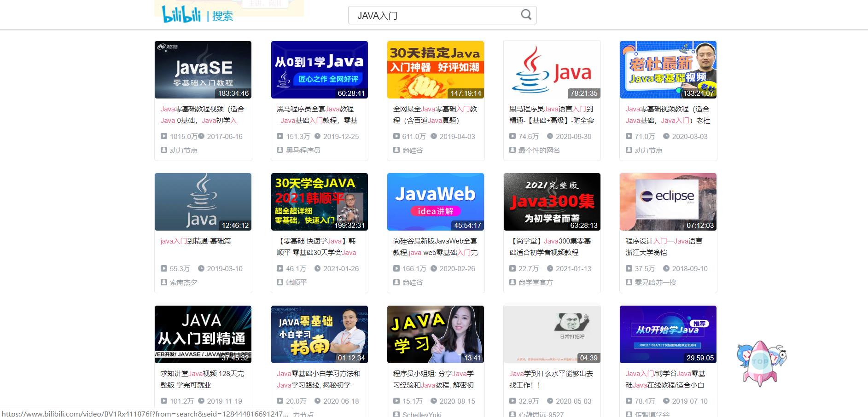
Task: Click the play-count text 611.0万
Action: tap(414, 137)
